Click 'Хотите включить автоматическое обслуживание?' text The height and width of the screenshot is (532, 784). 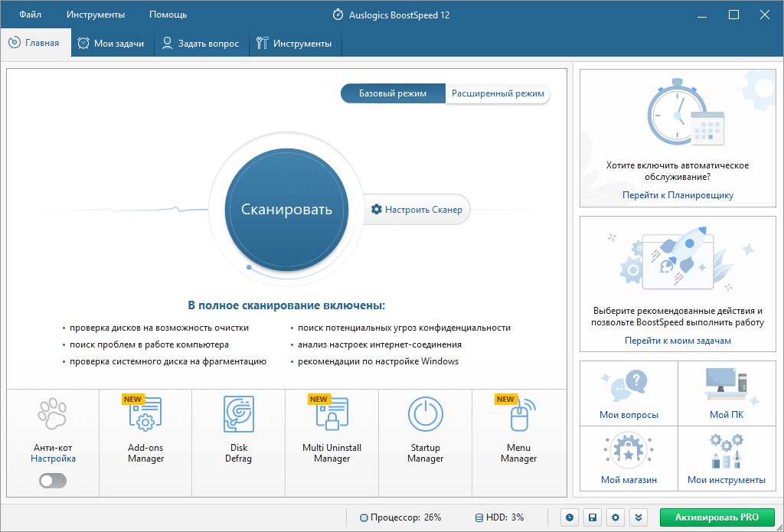[678, 171]
